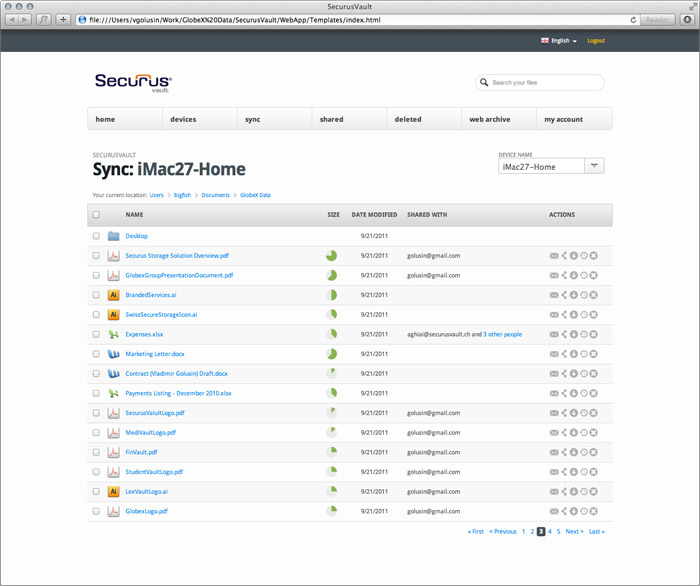Tick the checkbox for BrandedServices.ai

coord(96,295)
